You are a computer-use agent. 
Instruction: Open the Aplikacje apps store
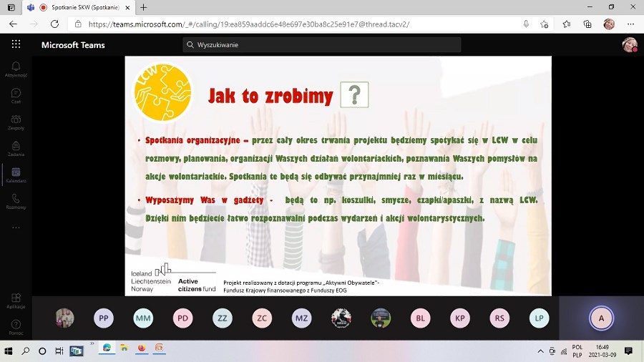[16, 300]
